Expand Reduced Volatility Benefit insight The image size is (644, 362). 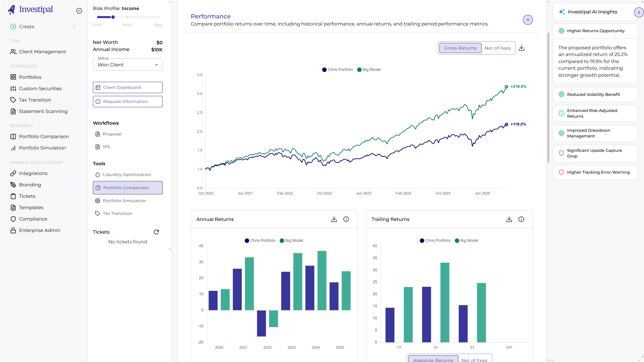click(x=595, y=94)
